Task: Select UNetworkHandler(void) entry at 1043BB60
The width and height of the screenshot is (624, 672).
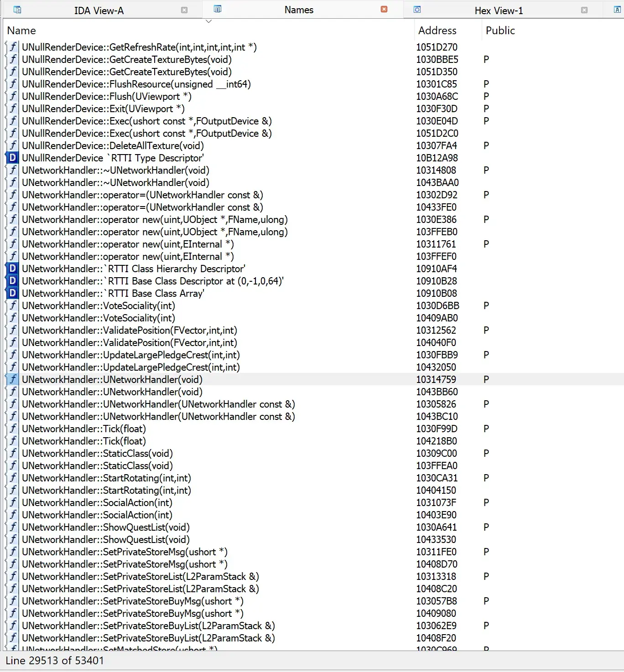Action: point(112,392)
